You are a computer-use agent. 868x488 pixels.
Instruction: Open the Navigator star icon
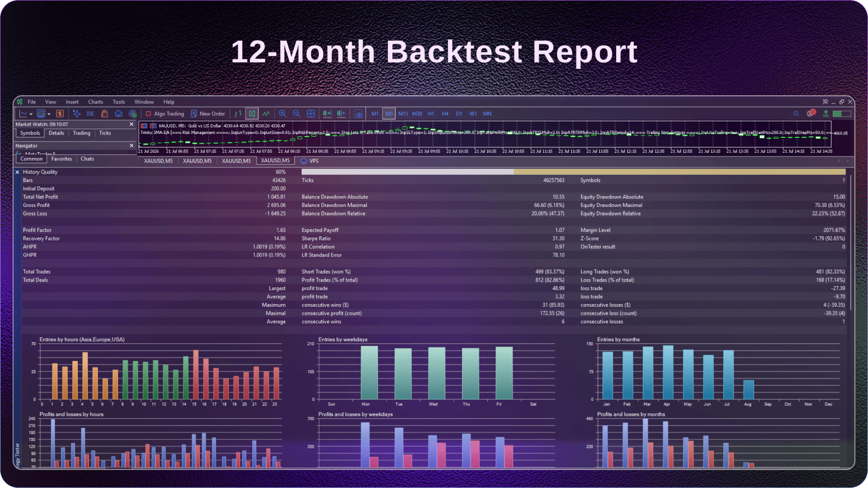click(77, 114)
